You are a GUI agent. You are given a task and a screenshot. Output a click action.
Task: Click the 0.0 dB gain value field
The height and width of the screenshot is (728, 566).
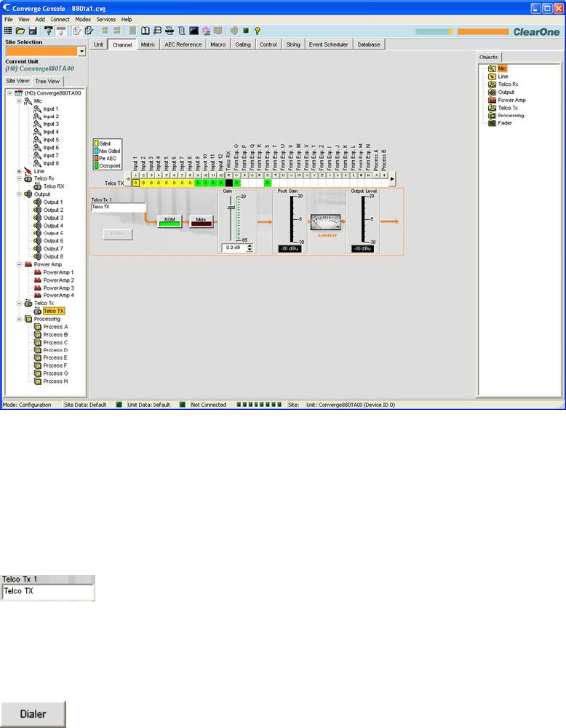[x=234, y=248]
